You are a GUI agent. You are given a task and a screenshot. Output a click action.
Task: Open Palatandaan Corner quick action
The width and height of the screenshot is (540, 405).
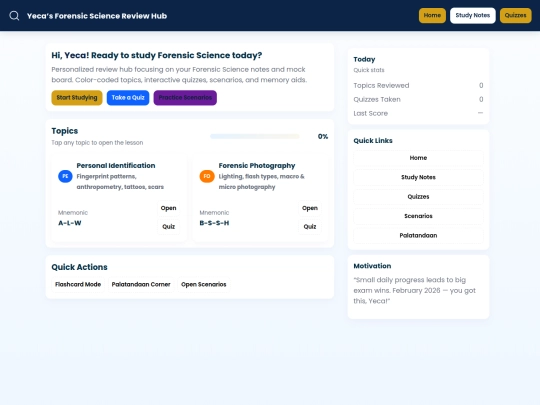pos(141,284)
